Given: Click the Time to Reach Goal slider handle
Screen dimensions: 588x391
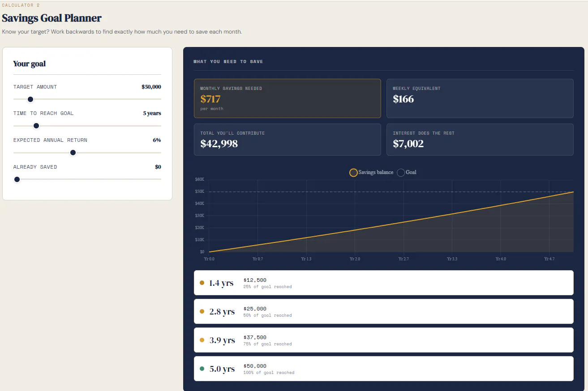Looking at the screenshot, I should point(36,126).
